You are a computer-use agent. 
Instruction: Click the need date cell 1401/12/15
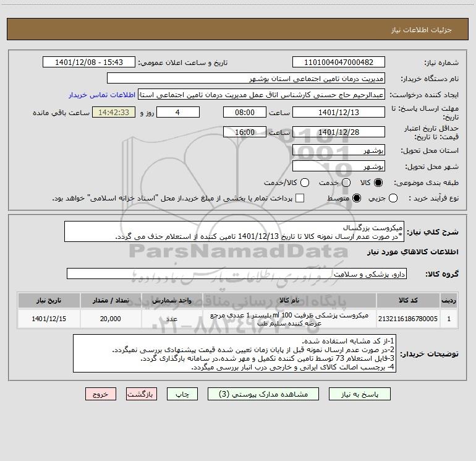[49, 319]
